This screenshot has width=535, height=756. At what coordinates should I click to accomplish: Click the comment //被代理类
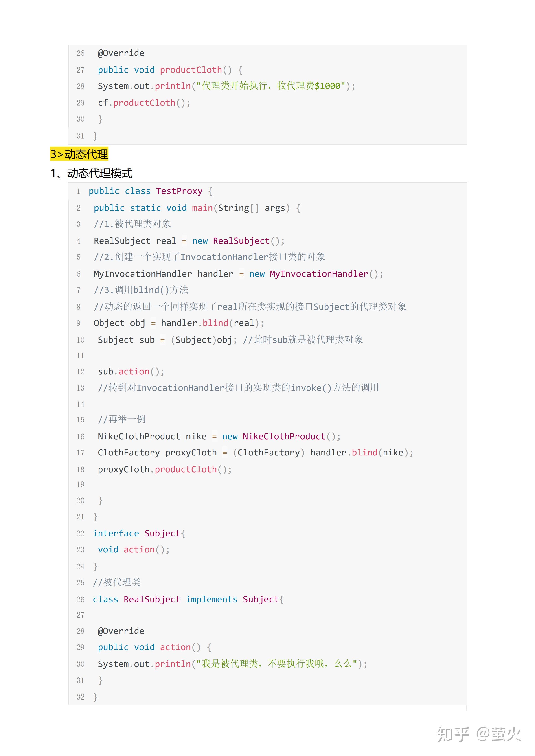coord(117,582)
